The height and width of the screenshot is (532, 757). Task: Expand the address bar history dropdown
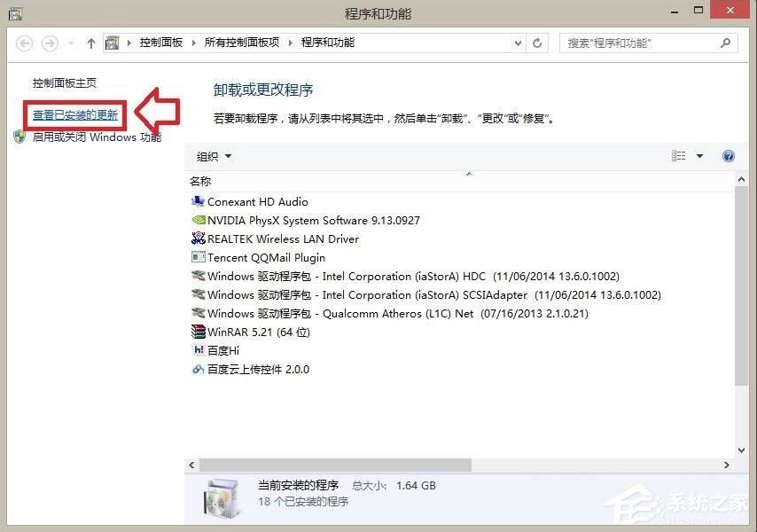coord(517,43)
